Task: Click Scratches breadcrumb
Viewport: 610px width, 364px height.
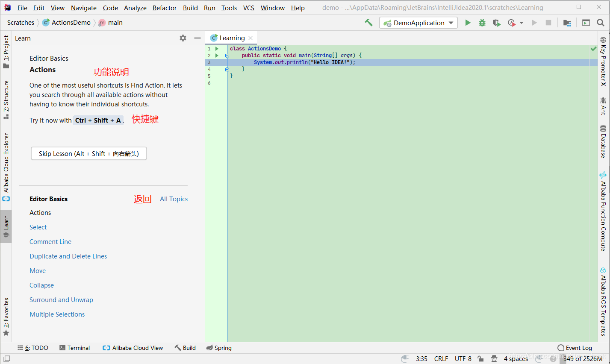Action: 21,23
